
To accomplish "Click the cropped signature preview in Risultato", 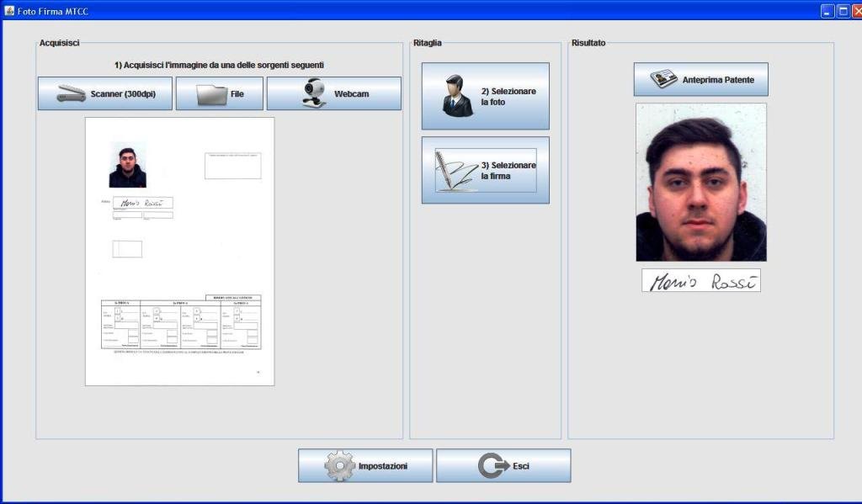I will pos(700,281).
